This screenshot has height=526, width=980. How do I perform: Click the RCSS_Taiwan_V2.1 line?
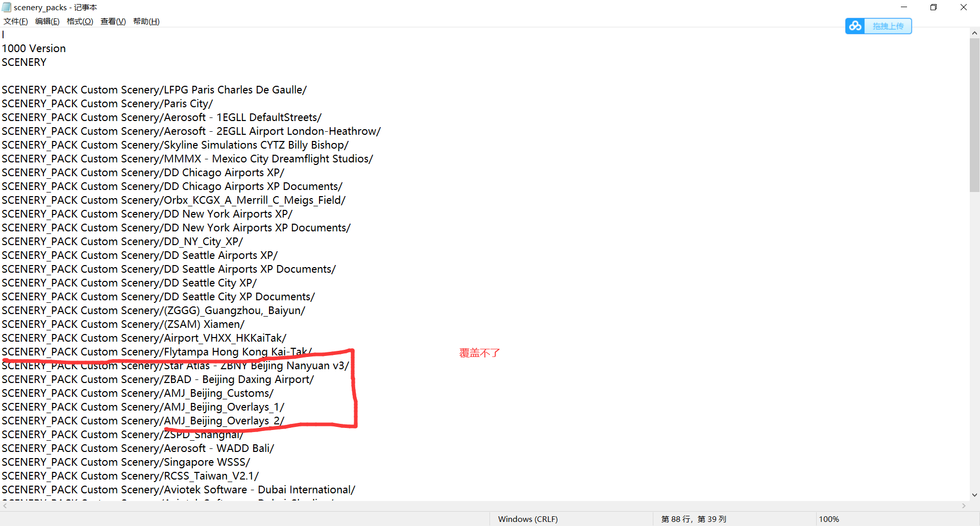click(x=130, y=476)
